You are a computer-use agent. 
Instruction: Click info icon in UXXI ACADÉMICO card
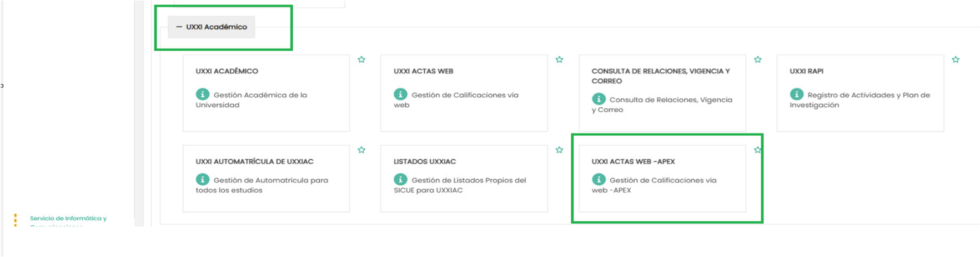[x=203, y=94]
